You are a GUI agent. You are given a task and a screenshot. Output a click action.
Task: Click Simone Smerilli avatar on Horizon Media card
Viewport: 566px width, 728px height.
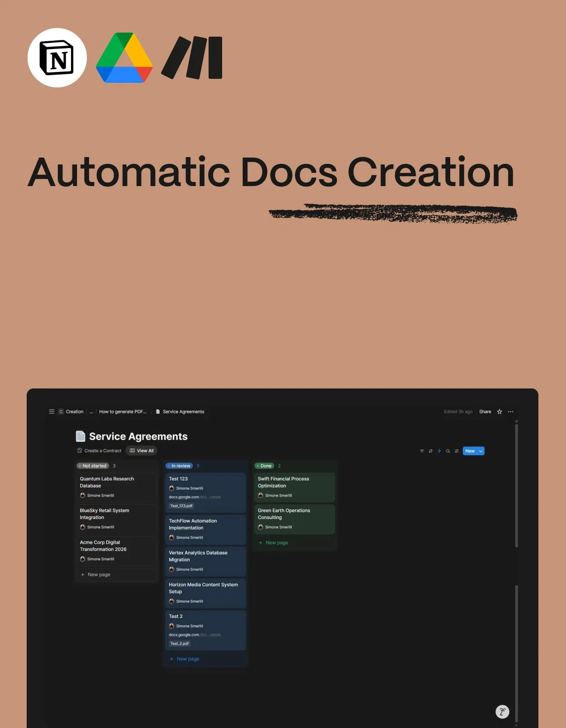[171, 601]
